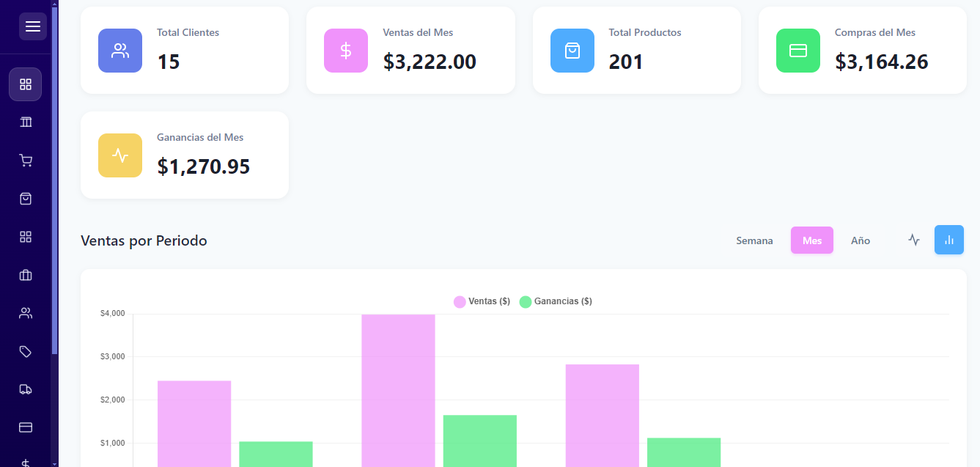Open the highlighted dashboard grid icon in sidebar
This screenshot has width=980, height=467.
(x=26, y=84)
